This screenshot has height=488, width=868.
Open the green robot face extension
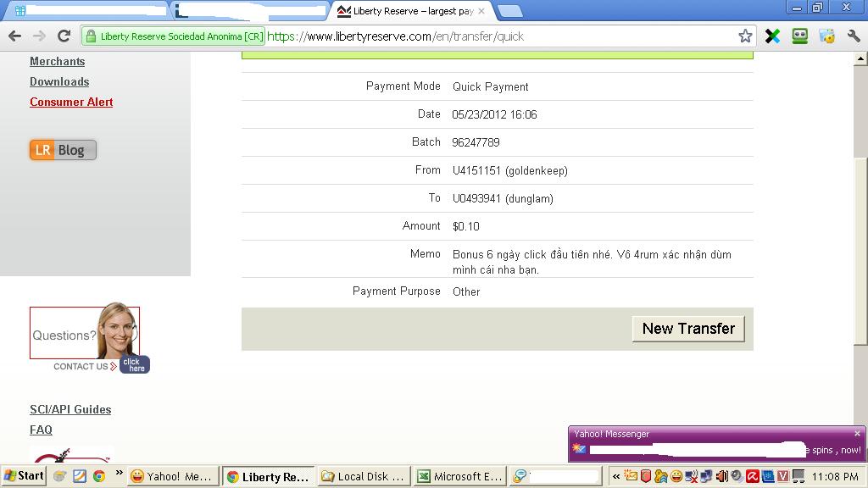click(x=800, y=36)
